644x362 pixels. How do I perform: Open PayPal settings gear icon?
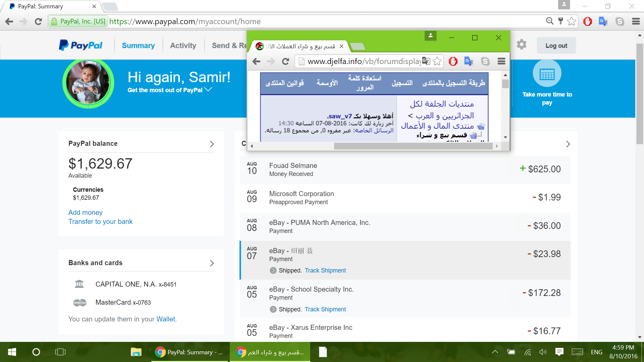tap(521, 44)
